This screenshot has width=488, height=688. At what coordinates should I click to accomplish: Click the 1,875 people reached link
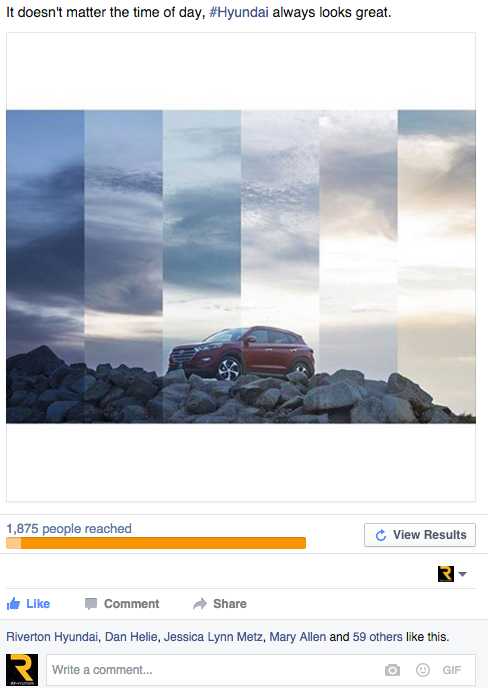pyautogui.click(x=69, y=528)
